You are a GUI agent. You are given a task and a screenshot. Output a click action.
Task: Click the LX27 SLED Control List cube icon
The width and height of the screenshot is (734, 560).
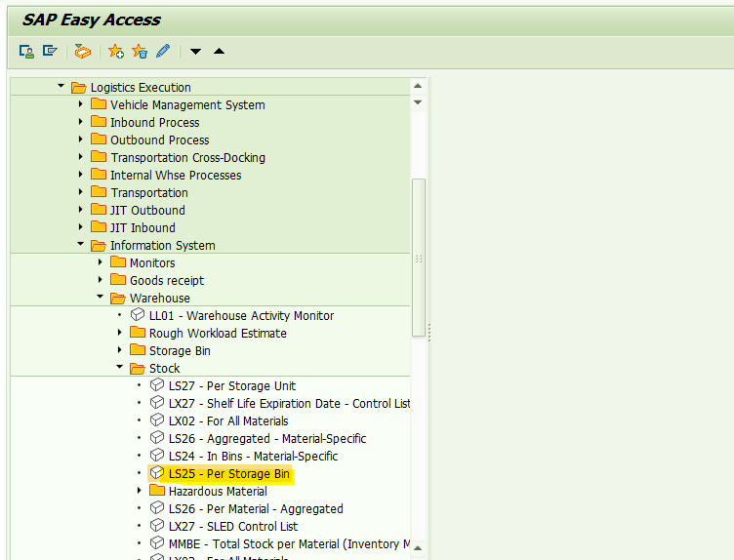[157, 526]
